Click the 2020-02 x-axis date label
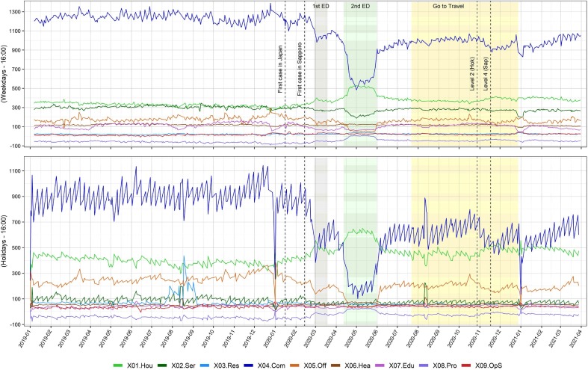The width and height of the screenshot is (588, 370). click(290, 338)
